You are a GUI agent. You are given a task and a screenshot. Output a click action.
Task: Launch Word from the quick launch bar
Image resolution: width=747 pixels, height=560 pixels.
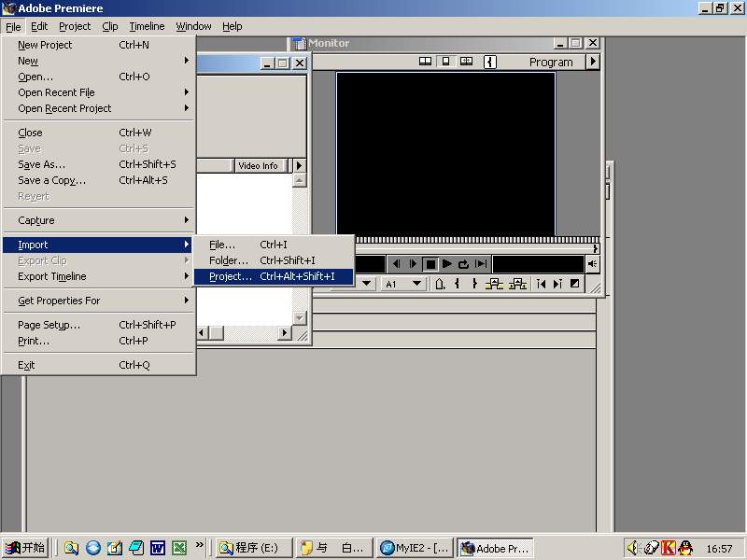point(157,548)
